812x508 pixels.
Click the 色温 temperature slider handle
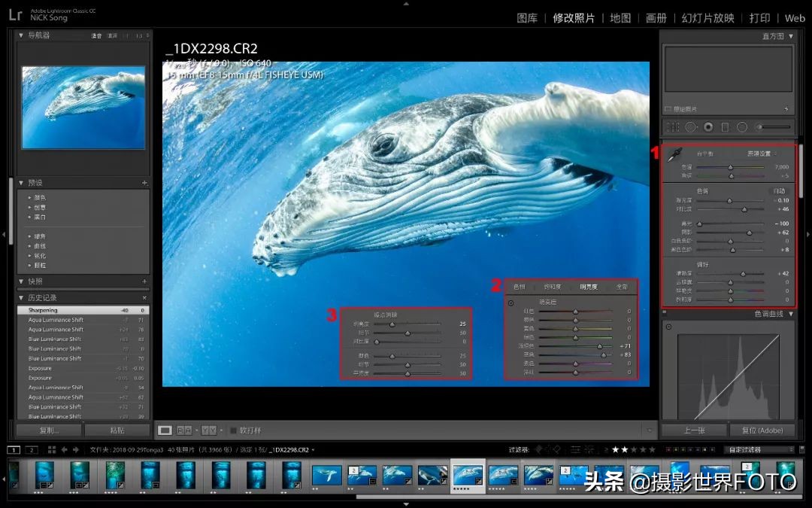[731, 167]
